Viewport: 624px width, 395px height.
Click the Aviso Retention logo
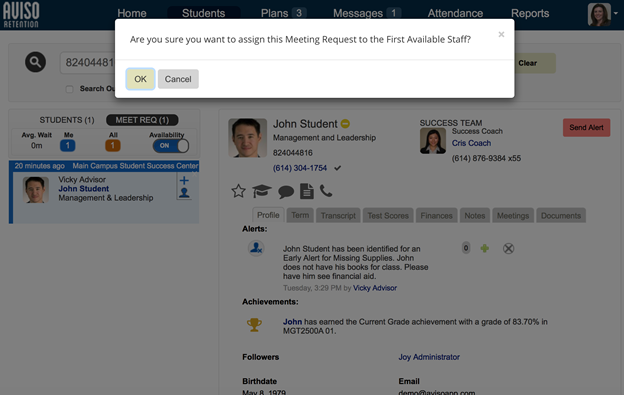(21, 15)
